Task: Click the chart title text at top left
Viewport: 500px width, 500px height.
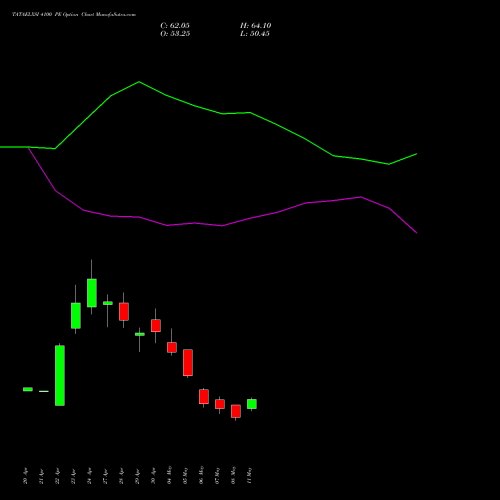Action: 74,15
